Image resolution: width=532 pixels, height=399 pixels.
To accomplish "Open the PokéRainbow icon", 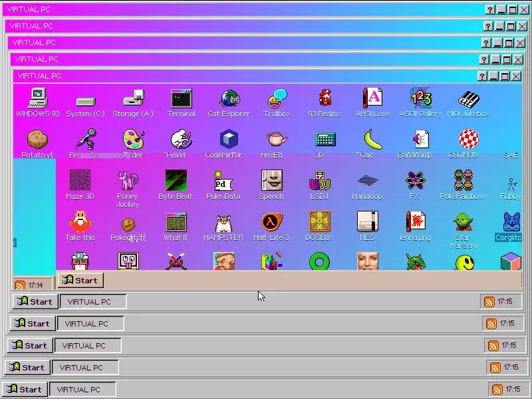I will click(x=463, y=180).
